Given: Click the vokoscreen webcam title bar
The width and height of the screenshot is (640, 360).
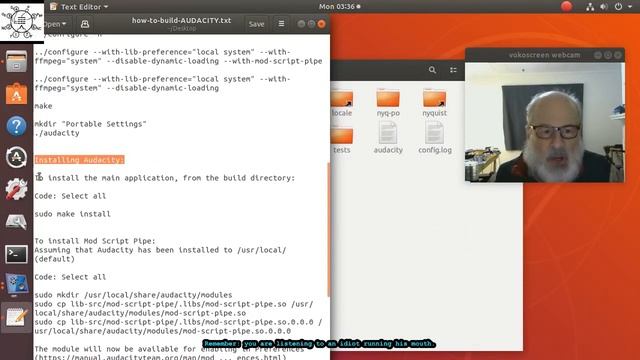Looking at the screenshot, I should pos(544,55).
